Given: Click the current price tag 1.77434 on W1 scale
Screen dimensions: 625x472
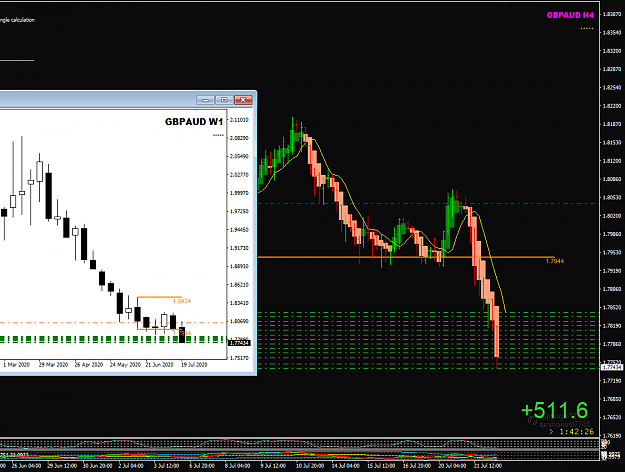Looking at the screenshot, I should click(239, 343).
